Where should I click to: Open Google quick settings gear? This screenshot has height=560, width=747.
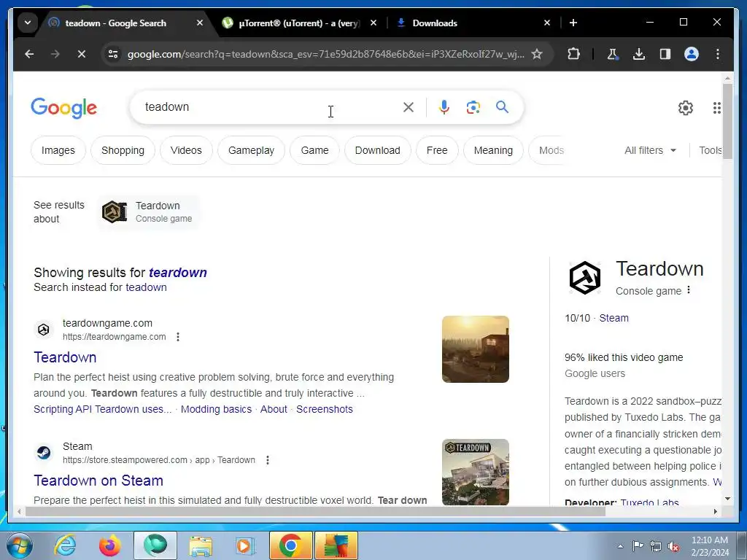click(686, 108)
